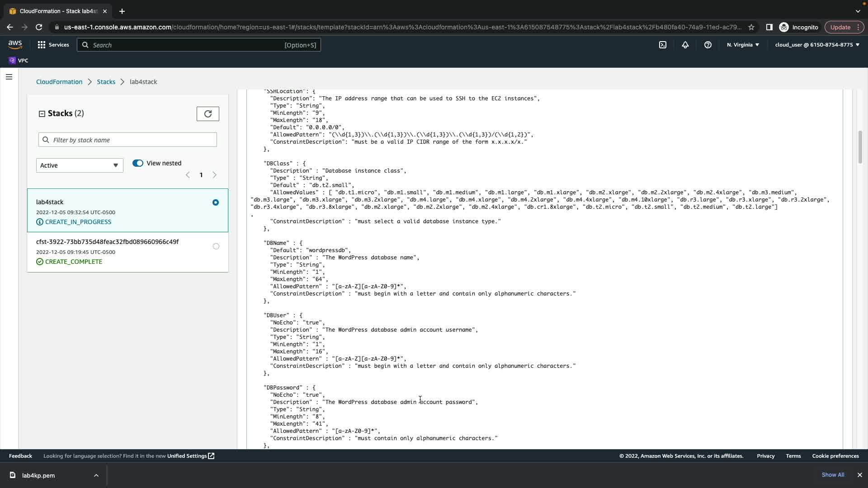Image resolution: width=868 pixels, height=488 pixels.
Task: Expand the cloud_user account menu
Action: (x=817, y=45)
